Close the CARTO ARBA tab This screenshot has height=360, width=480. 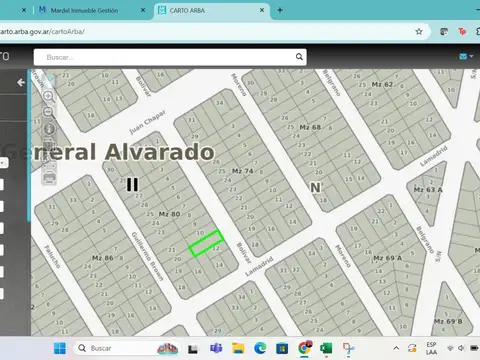[262, 10]
